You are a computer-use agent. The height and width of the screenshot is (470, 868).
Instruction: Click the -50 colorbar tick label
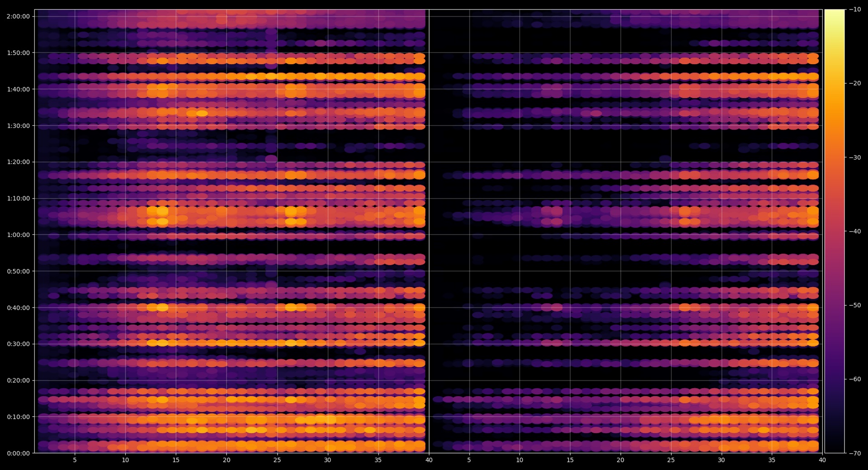pos(855,305)
